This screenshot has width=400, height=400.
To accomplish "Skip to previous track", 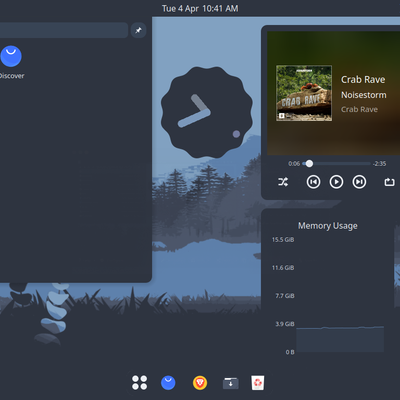I will tap(313, 182).
